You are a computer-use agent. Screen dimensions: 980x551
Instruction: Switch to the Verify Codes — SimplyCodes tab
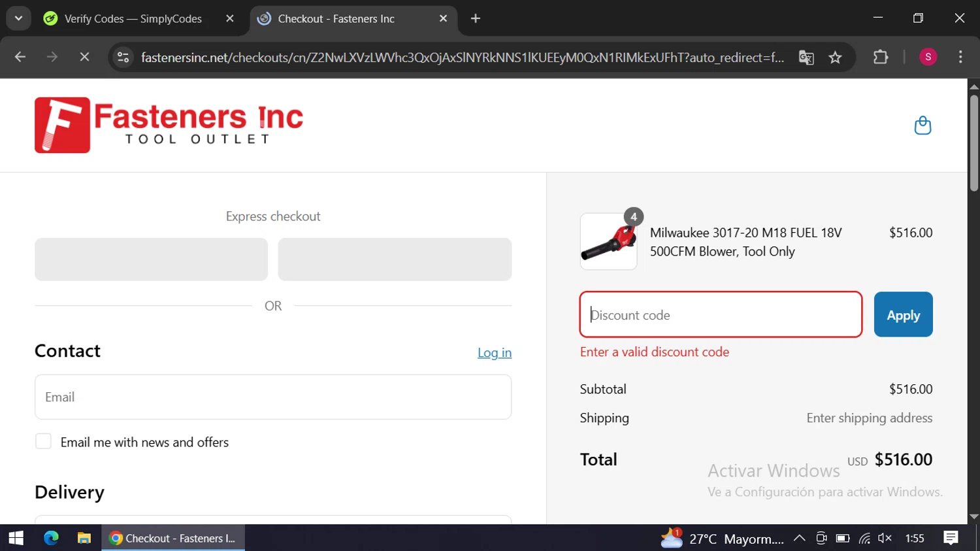[x=133, y=18]
